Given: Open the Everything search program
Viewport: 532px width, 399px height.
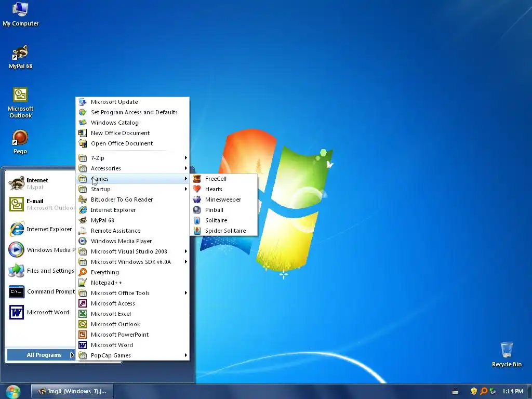Looking at the screenshot, I should coord(132,272).
